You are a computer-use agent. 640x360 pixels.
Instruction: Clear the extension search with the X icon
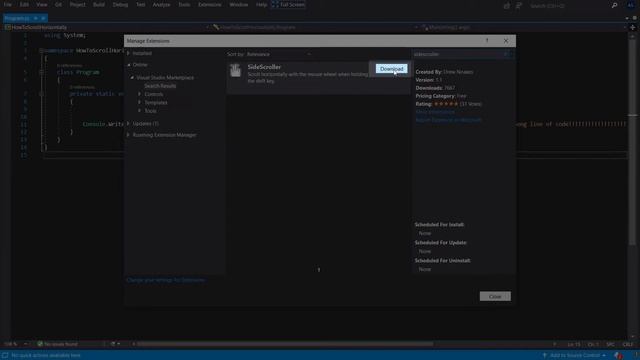tap(506, 54)
